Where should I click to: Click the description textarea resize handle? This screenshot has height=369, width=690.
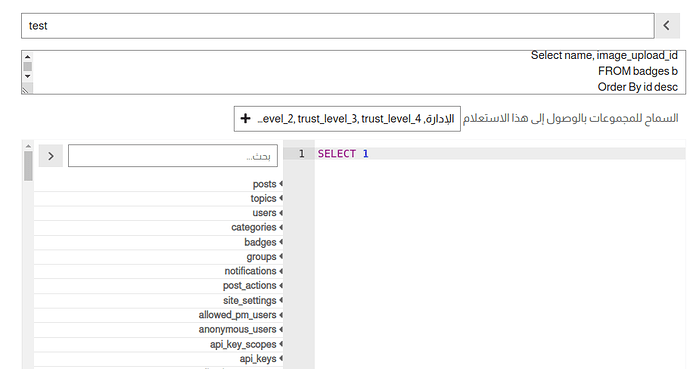pyautogui.click(x=26, y=90)
